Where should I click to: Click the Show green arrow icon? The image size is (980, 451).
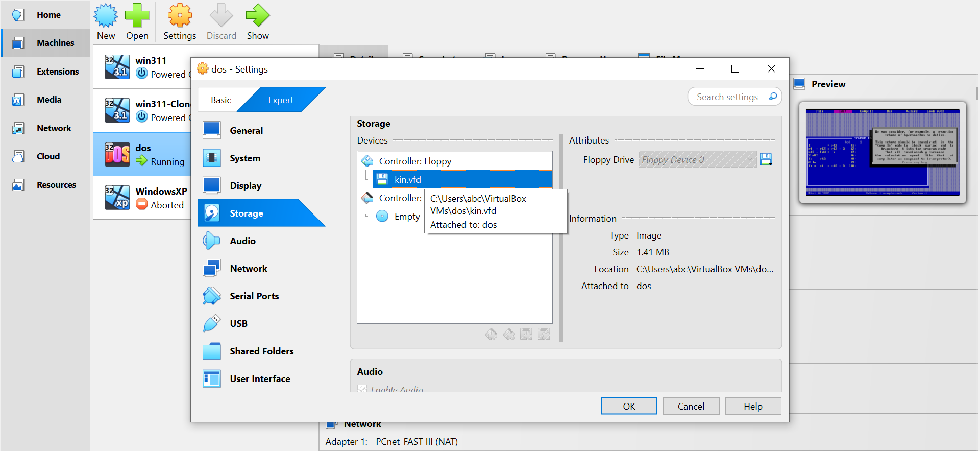258,16
